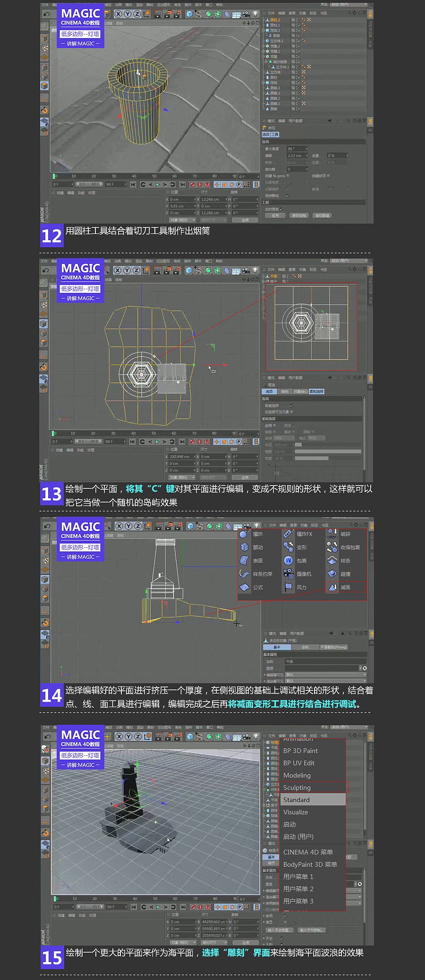Click 应用 button under coordinates in step 12
Image resolution: width=425 pixels, height=980 pixels.
(245, 220)
